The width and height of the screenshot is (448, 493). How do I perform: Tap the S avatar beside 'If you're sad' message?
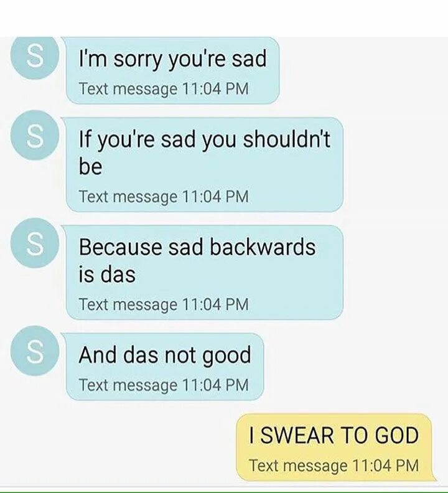point(35,135)
